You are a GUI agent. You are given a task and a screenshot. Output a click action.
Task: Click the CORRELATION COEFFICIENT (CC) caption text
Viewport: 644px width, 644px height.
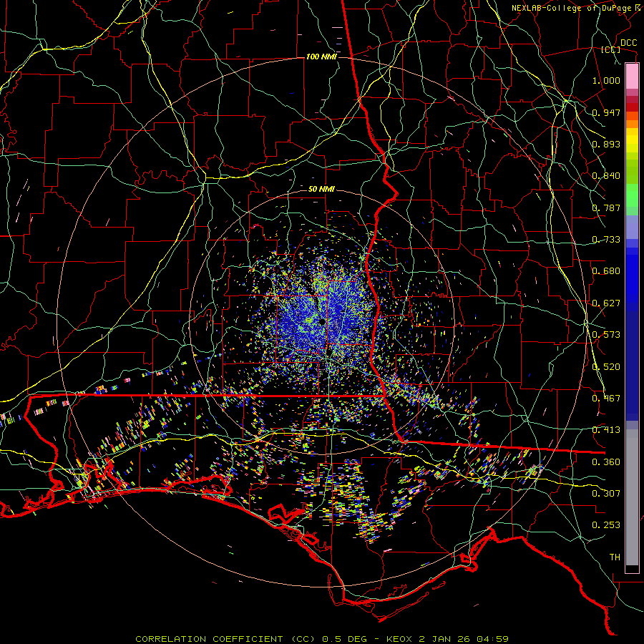point(225,639)
